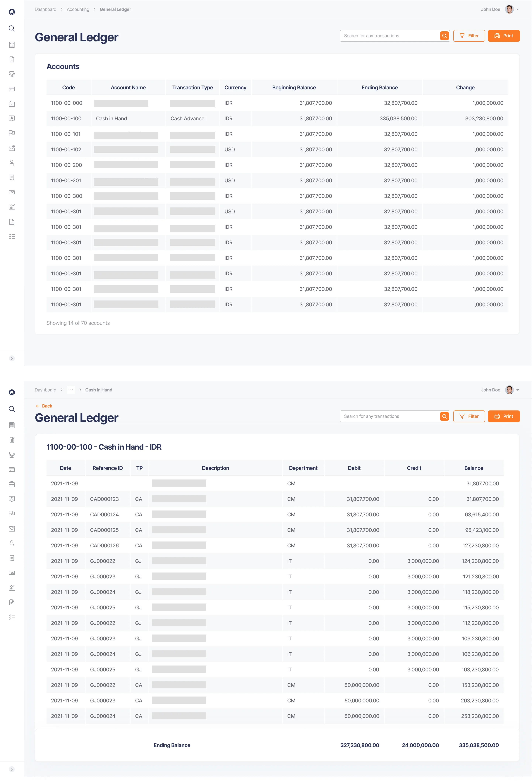
Task: Click the Showing 14 of 70 accounts text
Action: (78, 323)
